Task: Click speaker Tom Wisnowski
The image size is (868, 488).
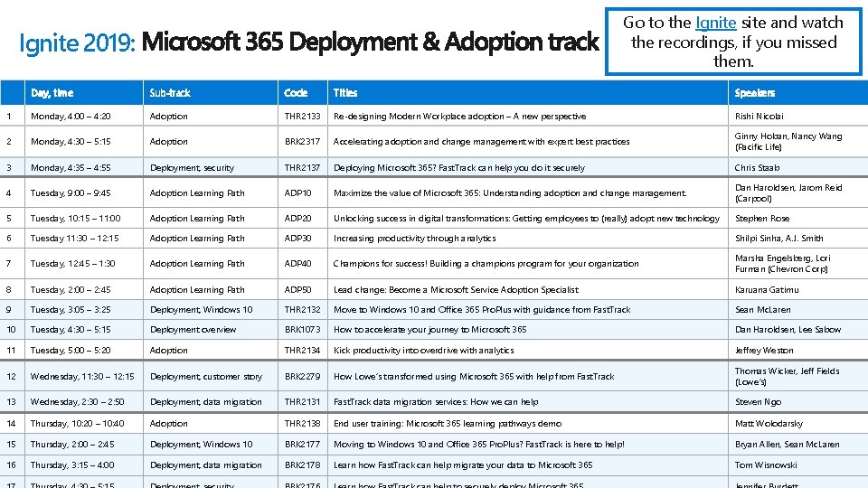Action: pyautogui.click(x=766, y=465)
